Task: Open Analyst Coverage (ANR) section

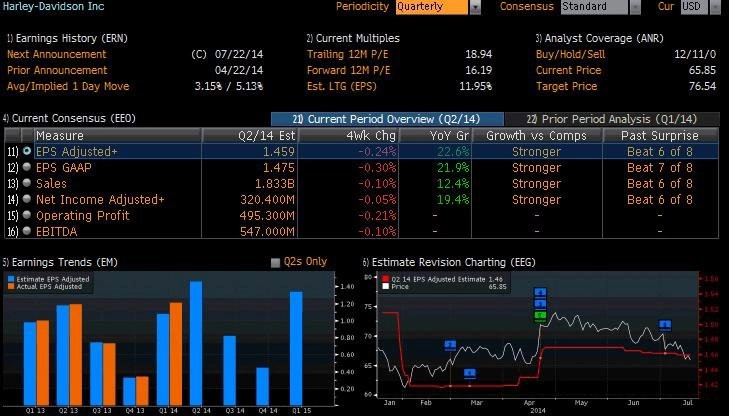Action: pos(600,38)
